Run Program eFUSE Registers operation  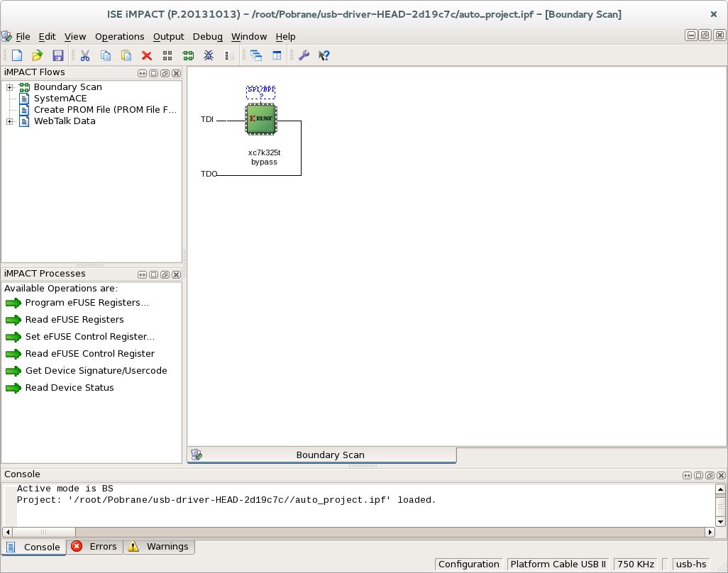(87, 303)
